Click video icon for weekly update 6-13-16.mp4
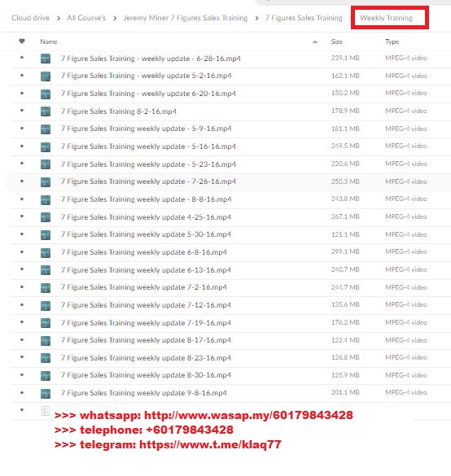The image size is (451, 476). [46, 270]
